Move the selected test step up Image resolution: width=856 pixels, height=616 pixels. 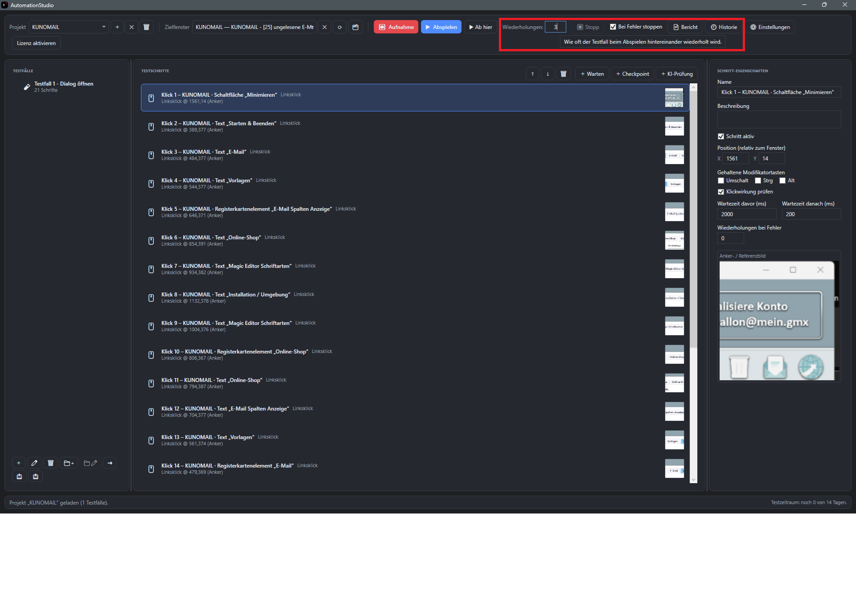533,74
